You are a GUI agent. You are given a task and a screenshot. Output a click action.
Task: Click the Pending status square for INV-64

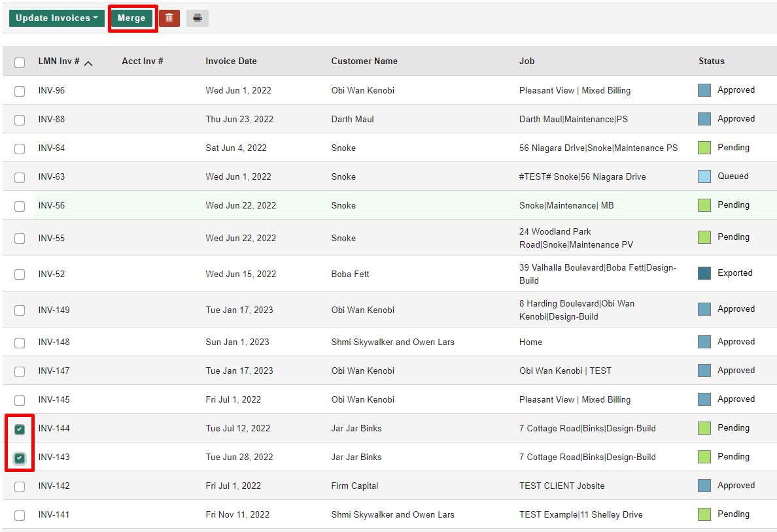tap(704, 148)
